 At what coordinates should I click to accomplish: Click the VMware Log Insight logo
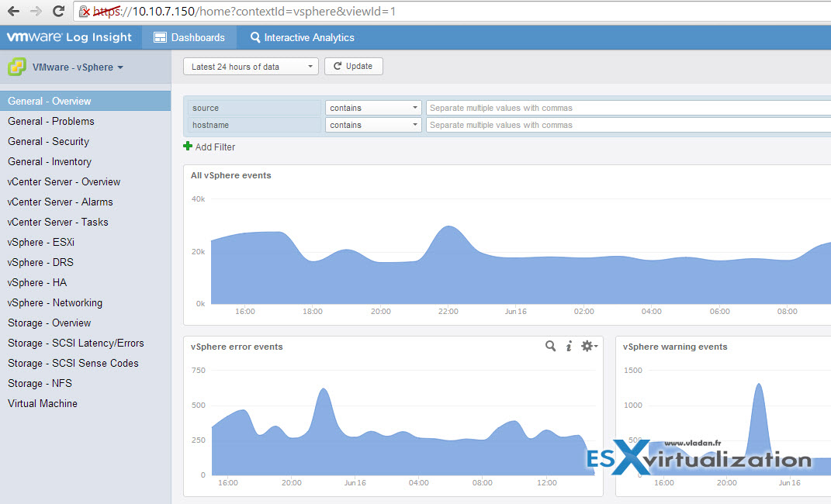tap(69, 37)
